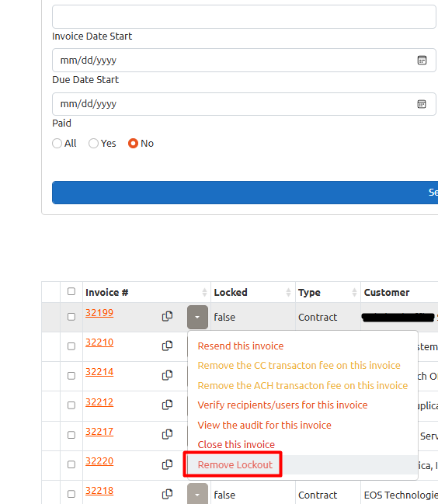438x504 pixels.
Task: Click the blue Search button
Action: tap(245, 193)
